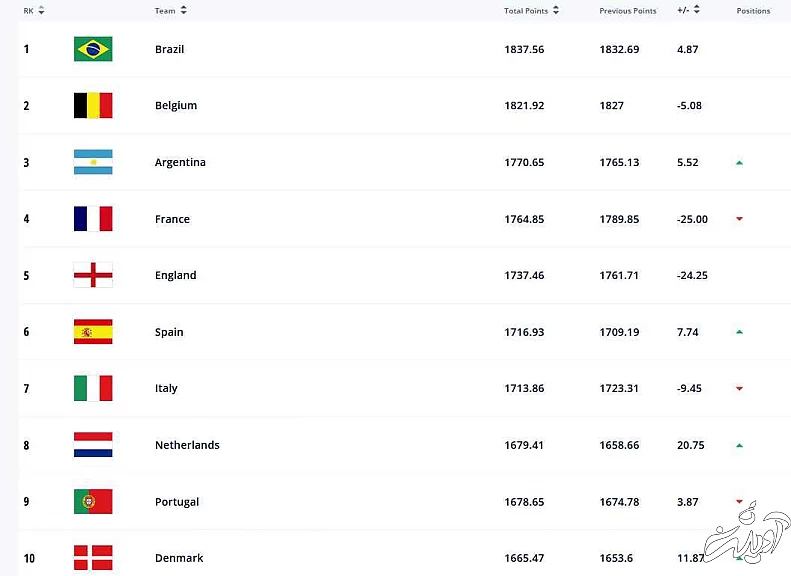
Task: Click the Brazil flag icon
Action: (93, 49)
